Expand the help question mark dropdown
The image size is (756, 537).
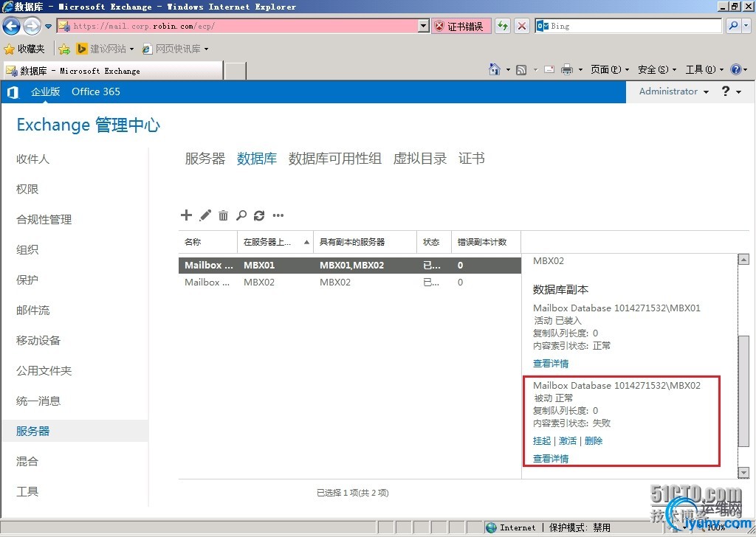(x=730, y=91)
